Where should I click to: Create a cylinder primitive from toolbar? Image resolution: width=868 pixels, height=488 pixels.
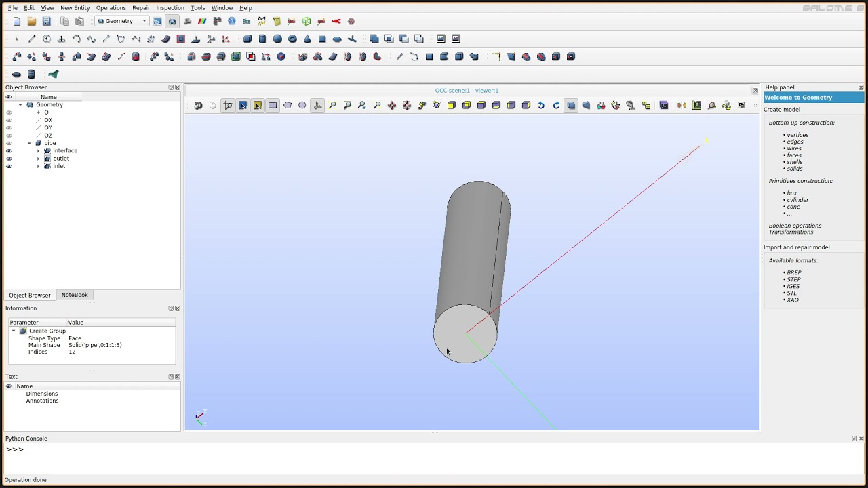click(262, 39)
